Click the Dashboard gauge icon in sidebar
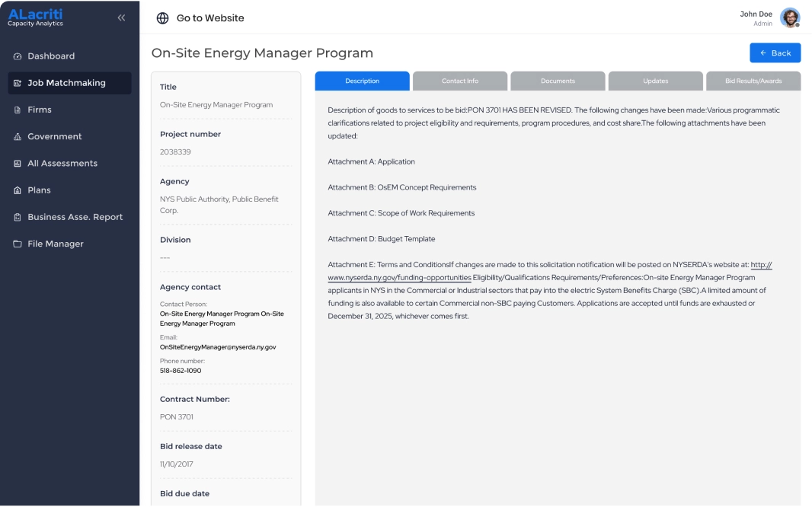Viewport: 812px width, 507px height. [18, 56]
